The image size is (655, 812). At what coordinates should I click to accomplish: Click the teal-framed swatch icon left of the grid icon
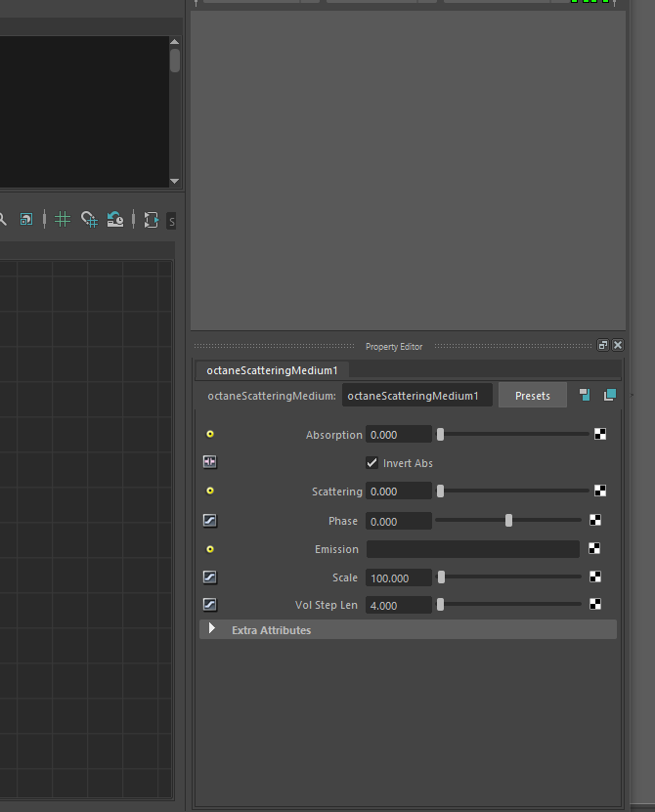coord(26,220)
